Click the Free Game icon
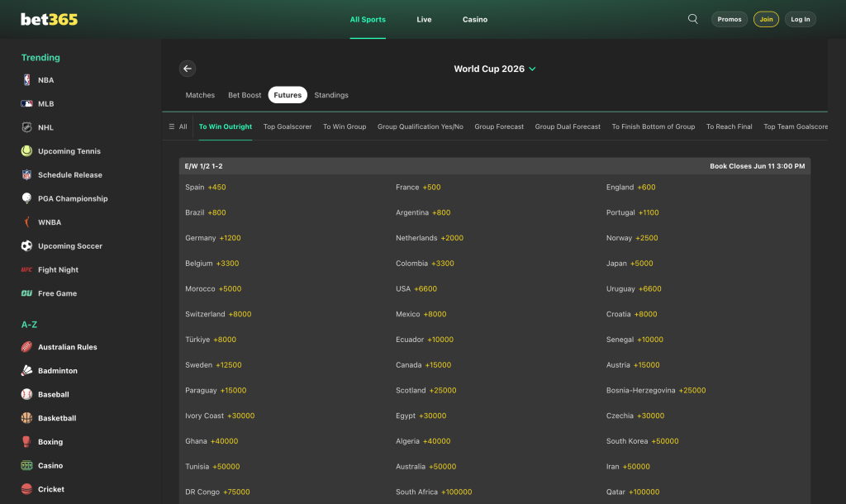 point(26,293)
